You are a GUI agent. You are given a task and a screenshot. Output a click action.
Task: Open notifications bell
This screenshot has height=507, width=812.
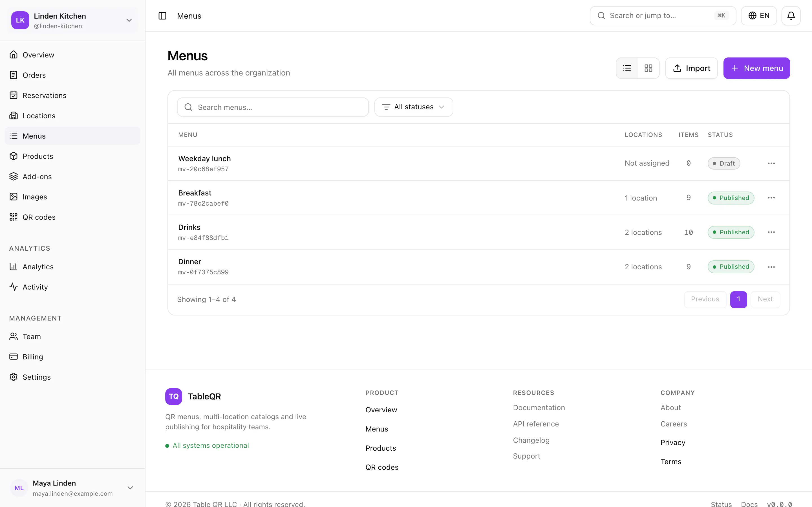pyautogui.click(x=791, y=16)
